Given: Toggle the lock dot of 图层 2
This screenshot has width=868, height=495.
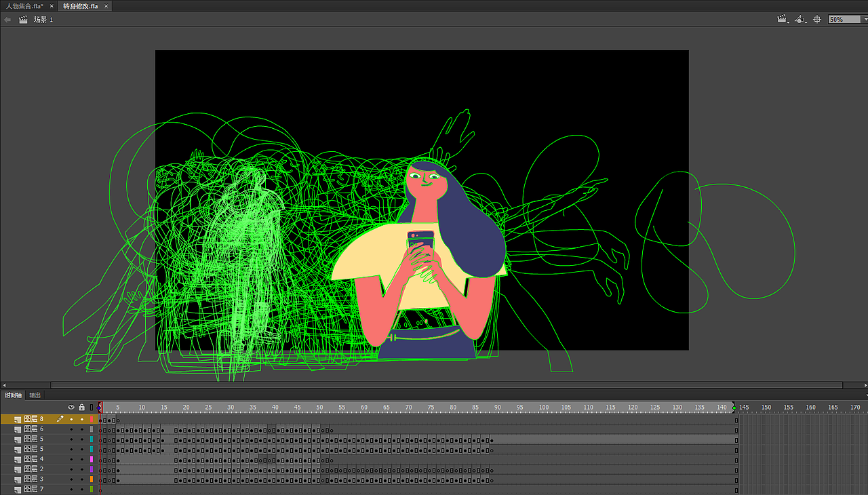Looking at the screenshot, I should (x=81, y=469).
